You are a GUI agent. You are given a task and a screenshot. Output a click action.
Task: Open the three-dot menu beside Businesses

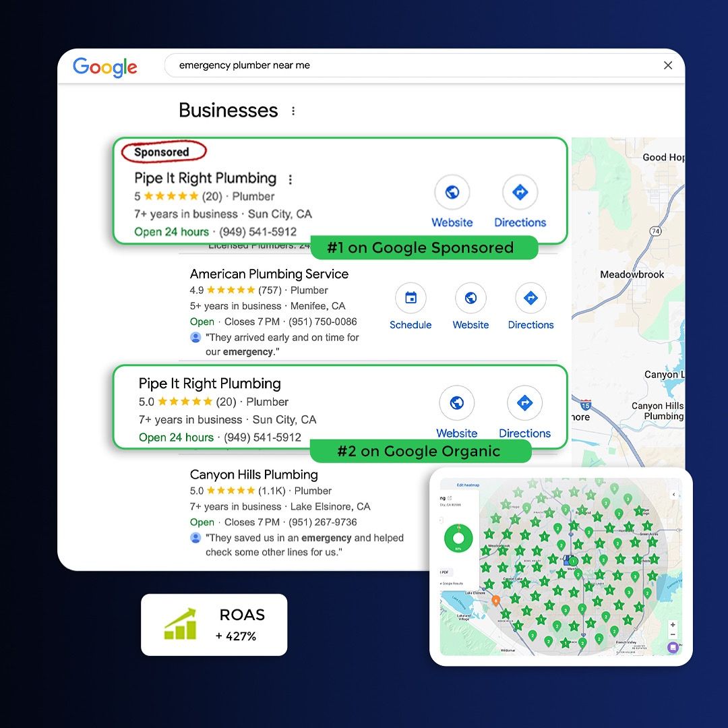click(x=293, y=111)
